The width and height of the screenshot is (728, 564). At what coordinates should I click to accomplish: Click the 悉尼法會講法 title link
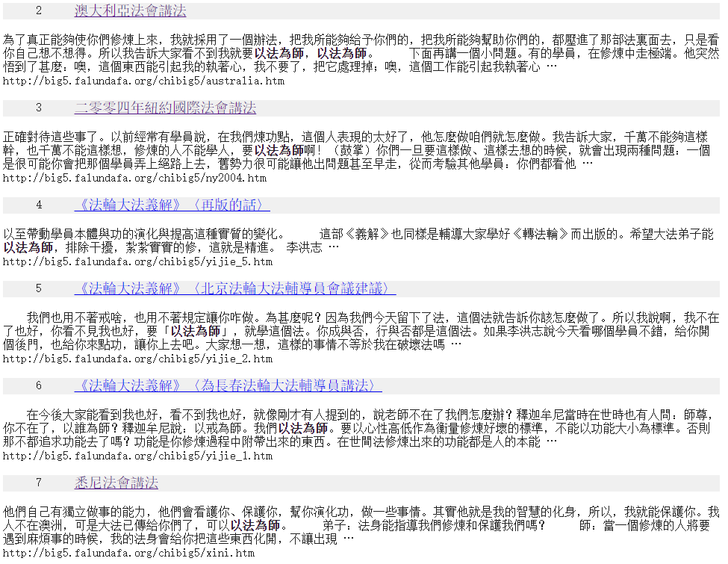[116, 483]
